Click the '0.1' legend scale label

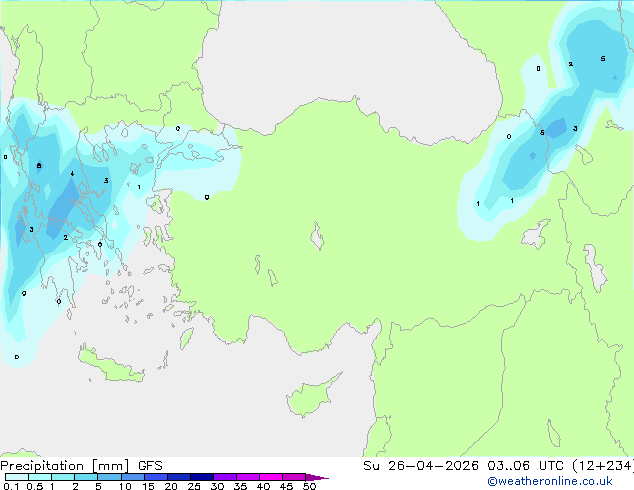point(11,486)
